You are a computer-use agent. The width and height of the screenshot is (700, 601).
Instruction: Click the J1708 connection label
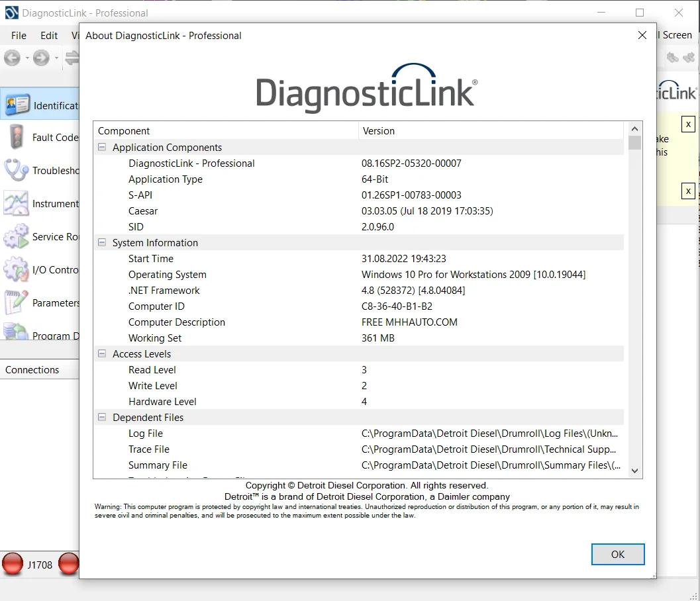coord(40,565)
